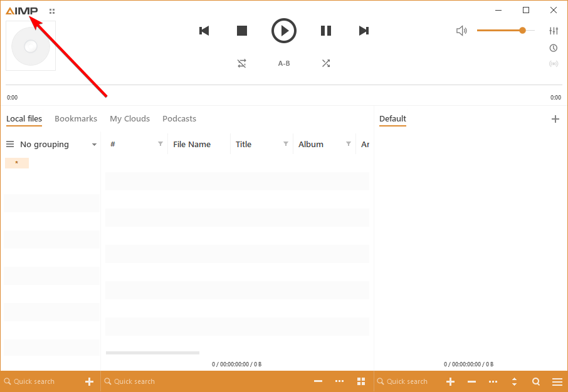Remove library files with minus icon
The image size is (568, 392).
click(x=318, y=381)
